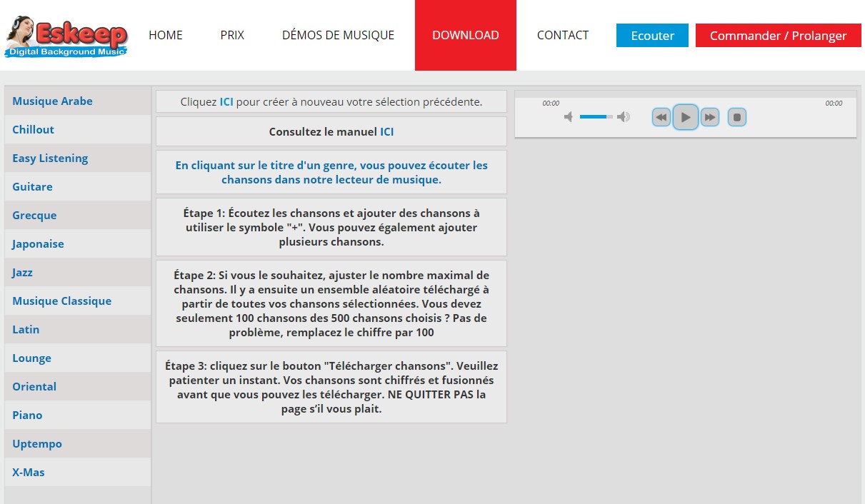
Task: Click ICI to recreate previous selection
Action: click(x=226, y=102)
